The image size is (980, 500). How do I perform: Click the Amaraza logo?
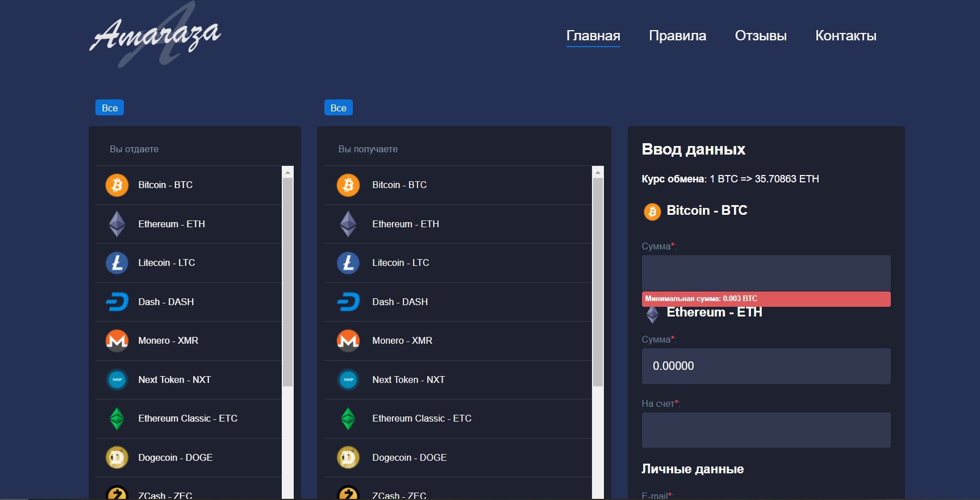(155, 35)
